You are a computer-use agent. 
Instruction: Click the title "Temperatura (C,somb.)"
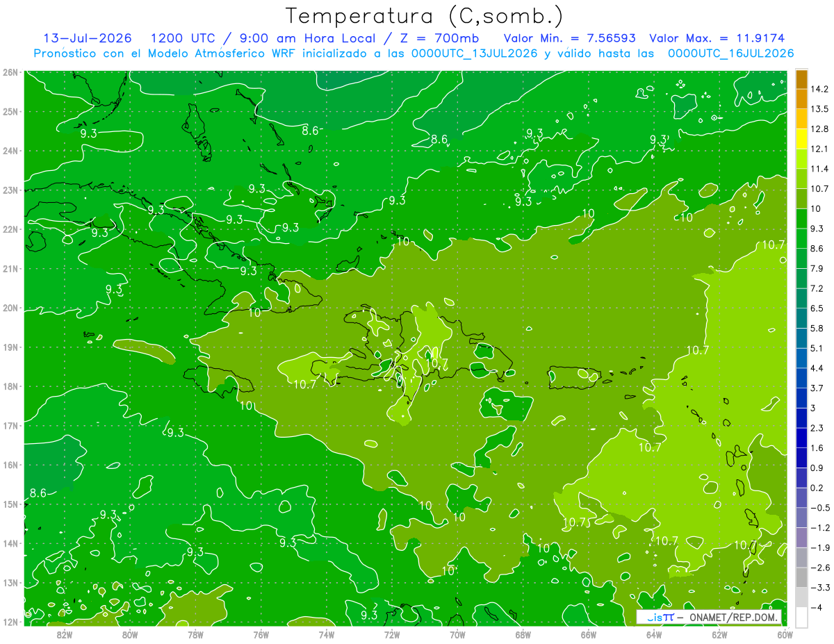click(424, 16)
